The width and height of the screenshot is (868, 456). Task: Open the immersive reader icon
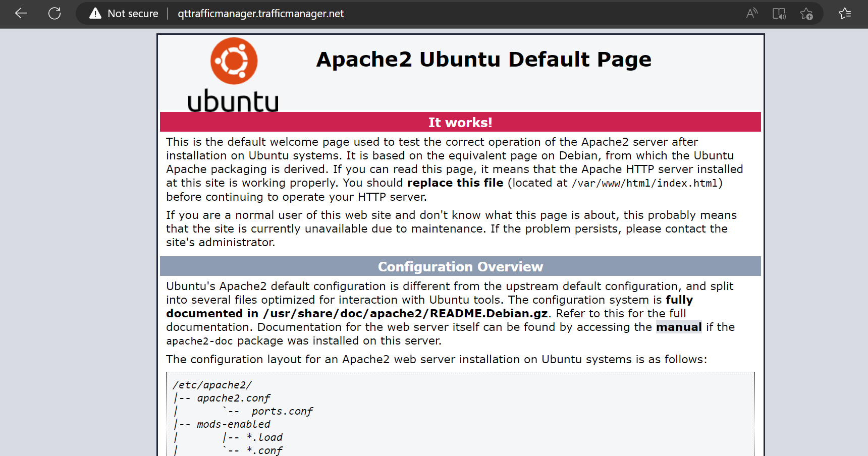[779, 14]
